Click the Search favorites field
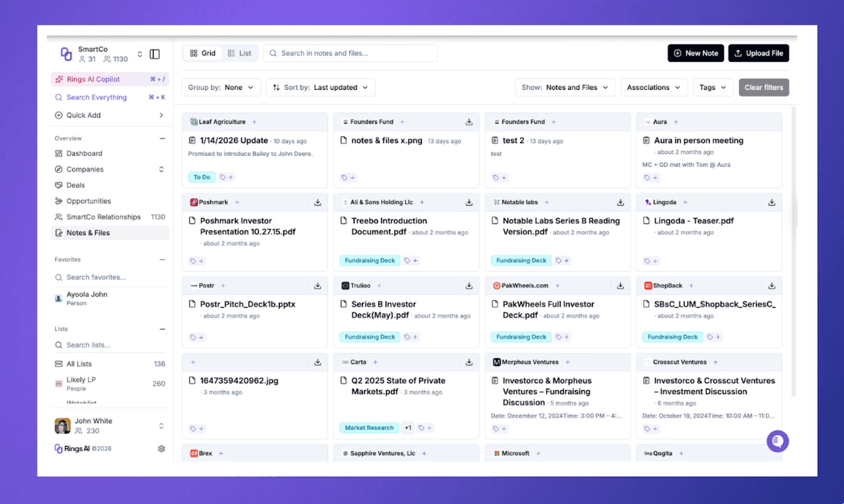This screenshot has width=844, height=504. click(x=110, y=277)
